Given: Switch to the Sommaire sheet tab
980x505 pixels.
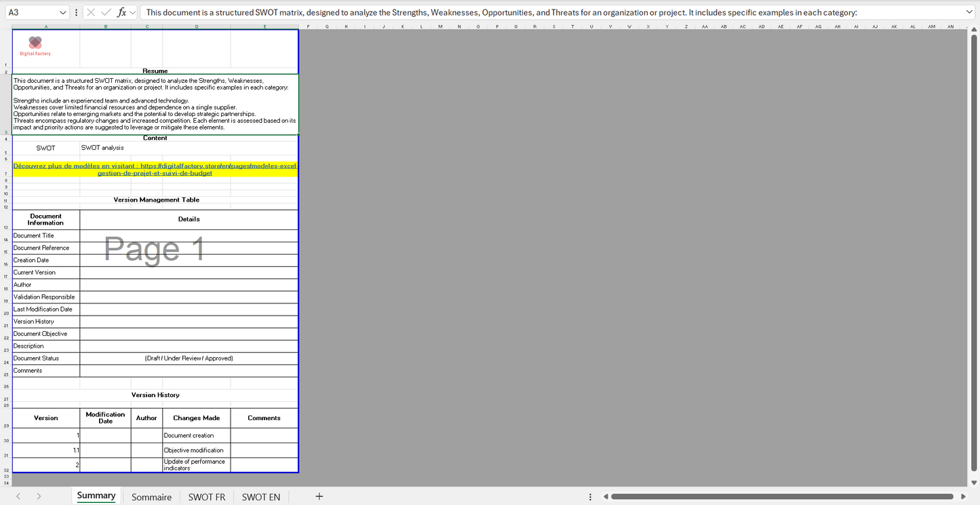Looking at the screenshot, I should click(x=151, y=497).
